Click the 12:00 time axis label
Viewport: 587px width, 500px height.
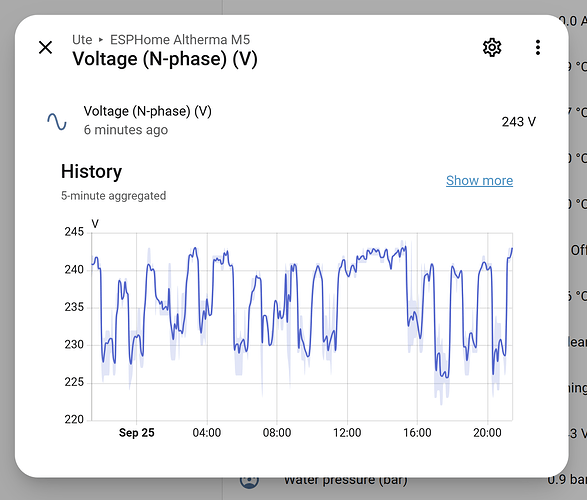tap(347, 433)
